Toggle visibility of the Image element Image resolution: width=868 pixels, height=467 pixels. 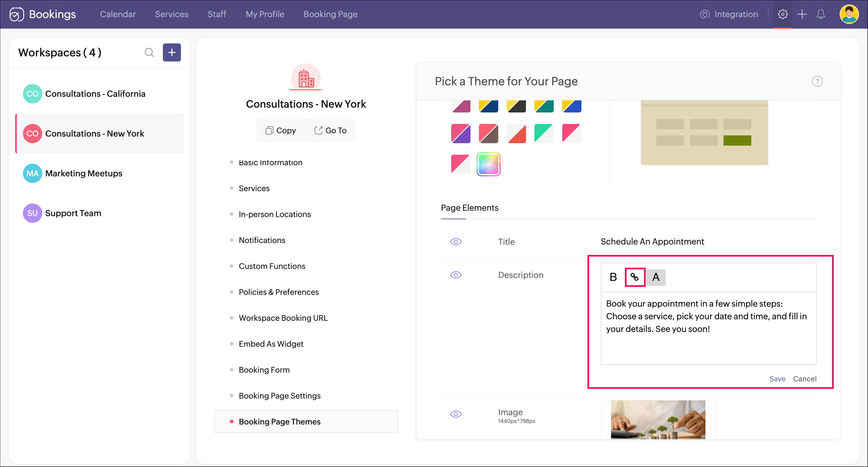(x=456, y=414)
